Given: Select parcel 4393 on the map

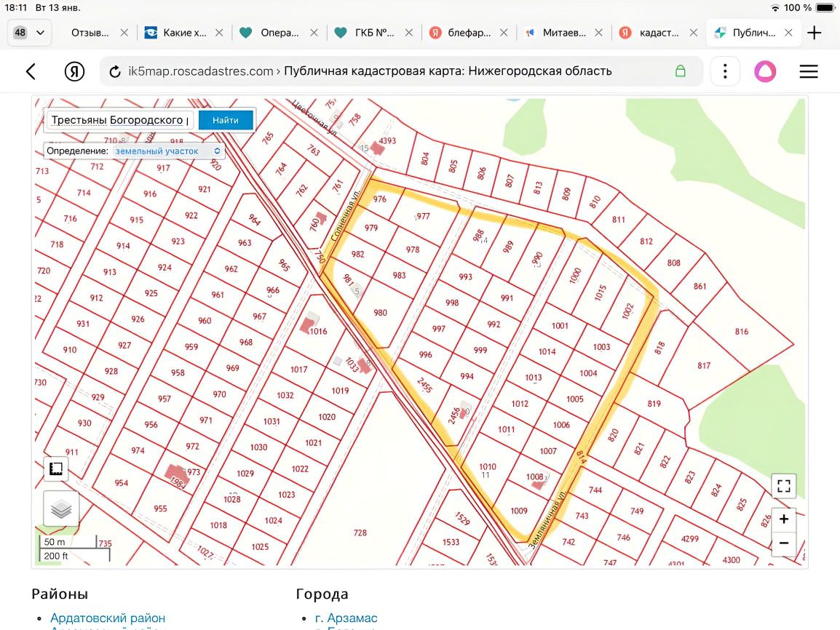Looking at the screenshot, I should [387, 141].
